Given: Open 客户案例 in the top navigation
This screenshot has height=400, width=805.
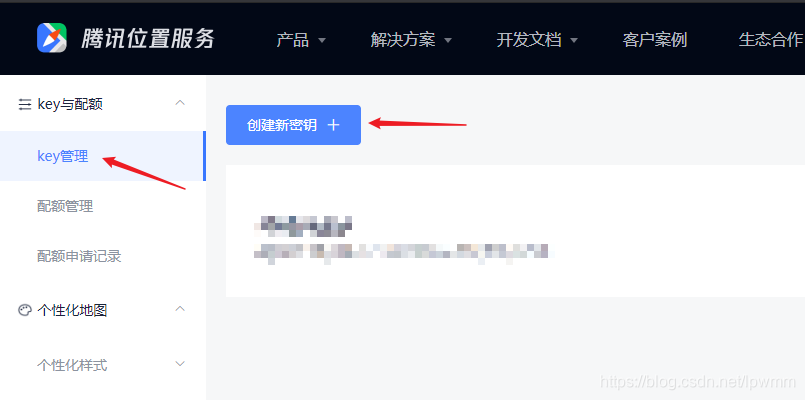Looking at the screenshot, I should 655,40.
